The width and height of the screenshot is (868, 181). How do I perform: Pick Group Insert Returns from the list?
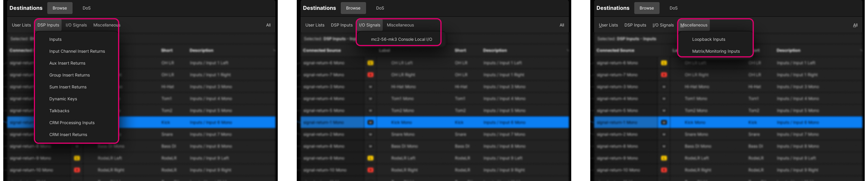pos(69,75)
